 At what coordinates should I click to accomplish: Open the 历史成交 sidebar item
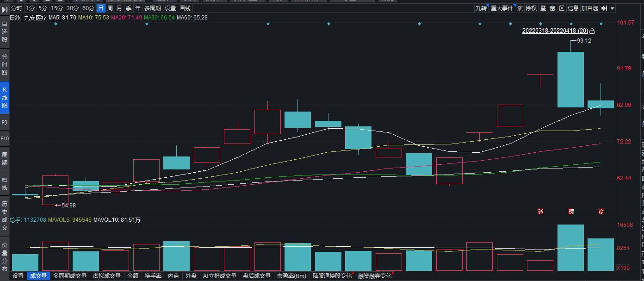coord(5,216)
